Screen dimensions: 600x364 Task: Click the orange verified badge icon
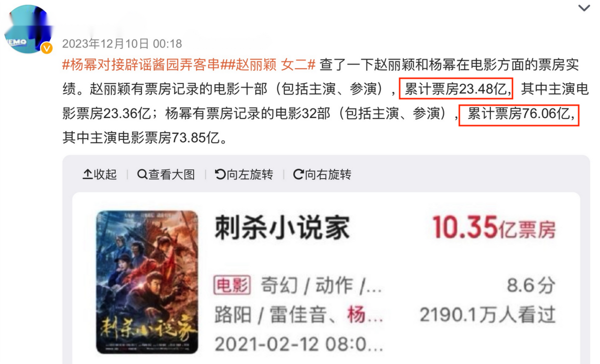click(x=46, y=48)
